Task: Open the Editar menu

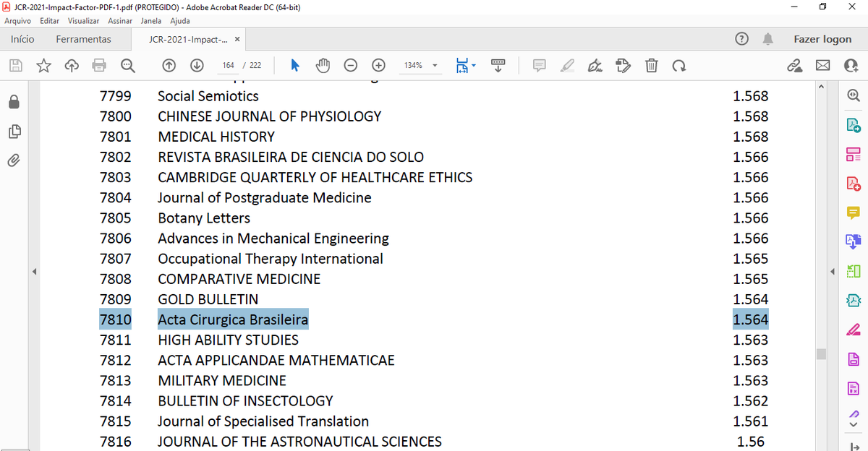Action: [50, 21]
